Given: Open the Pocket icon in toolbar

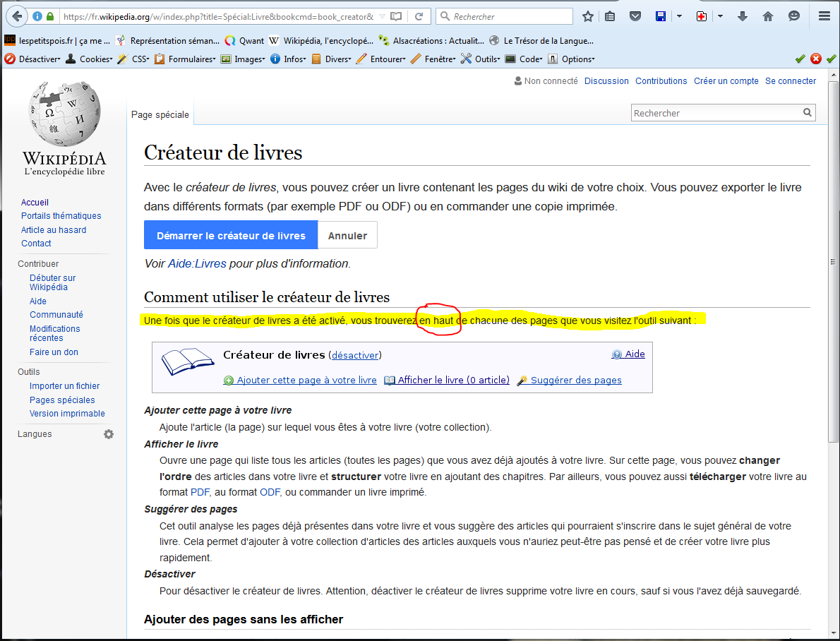Looking at the screenshot, I should coord(635,16).
